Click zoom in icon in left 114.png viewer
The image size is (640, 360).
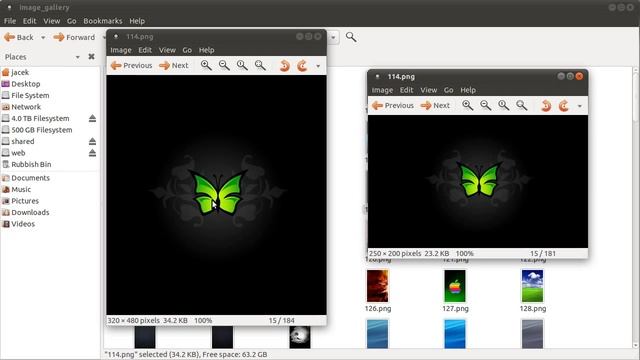click(206, 65)
